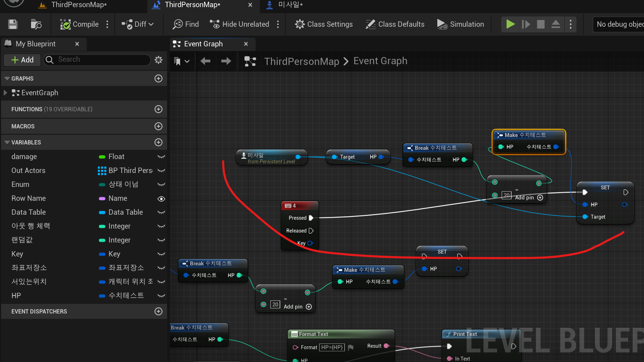Click the array type icon of Out Actors
The image size is (644, 362).
102,171
